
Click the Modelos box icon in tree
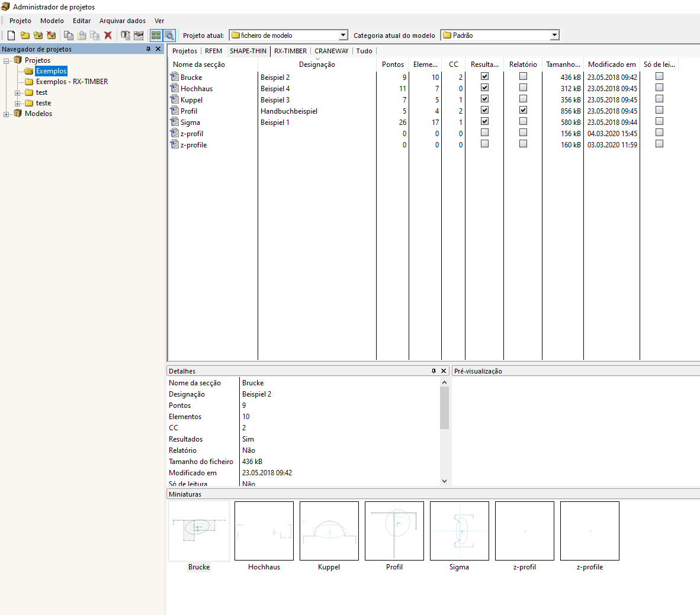click(18, 114)
